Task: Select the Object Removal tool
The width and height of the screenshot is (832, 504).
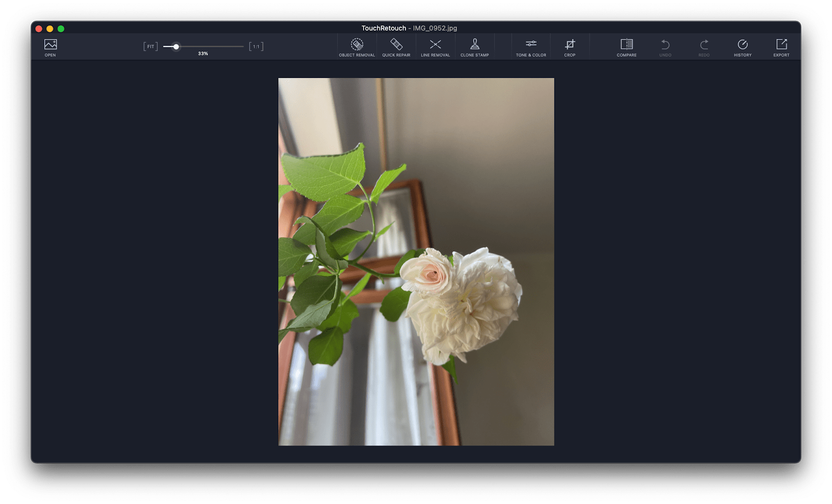Action: (357, 47)
